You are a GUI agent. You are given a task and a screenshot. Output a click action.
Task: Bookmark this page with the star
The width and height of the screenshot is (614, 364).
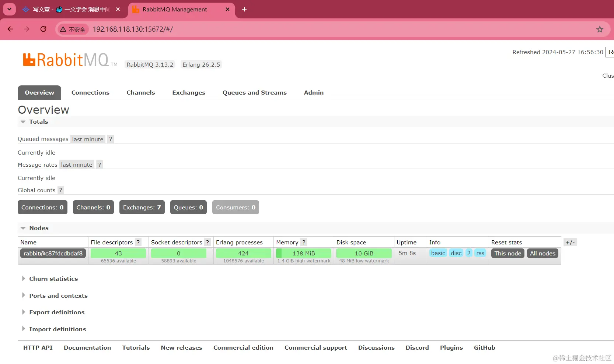tap(600, 29)
